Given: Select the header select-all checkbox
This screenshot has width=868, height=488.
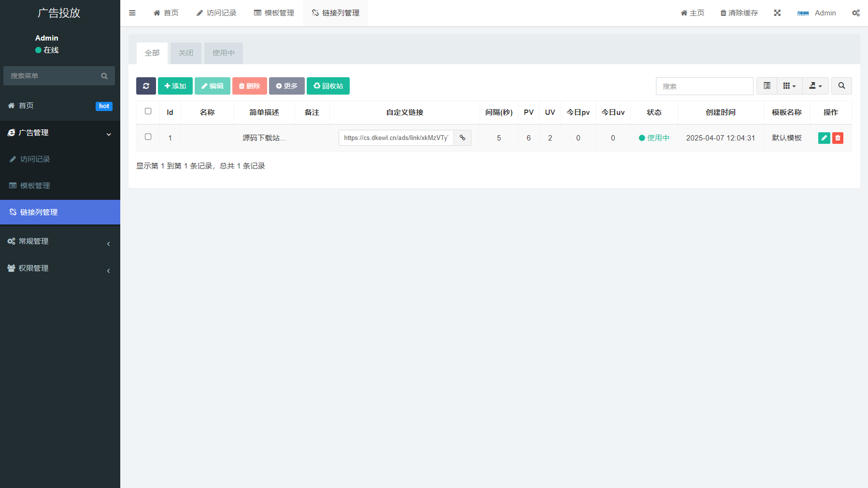Looking at the screenshot, I should pyautogui.click(x=148, y=111).
